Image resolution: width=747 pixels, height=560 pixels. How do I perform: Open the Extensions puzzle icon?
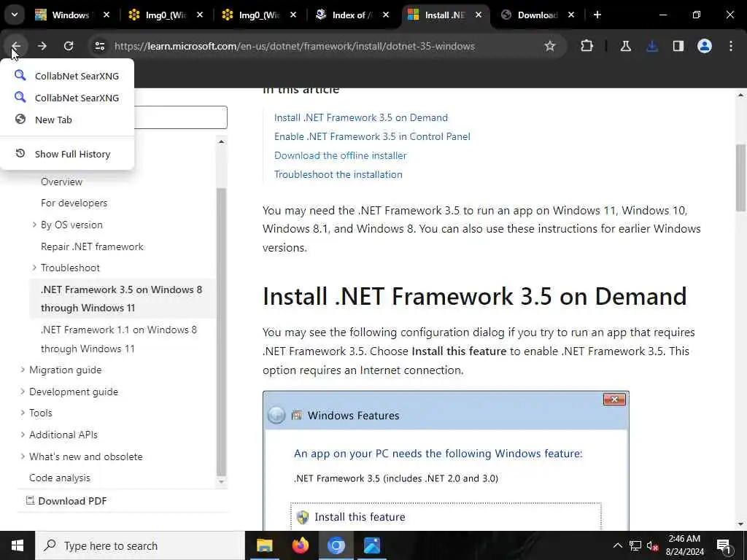(x=587, y=46)
